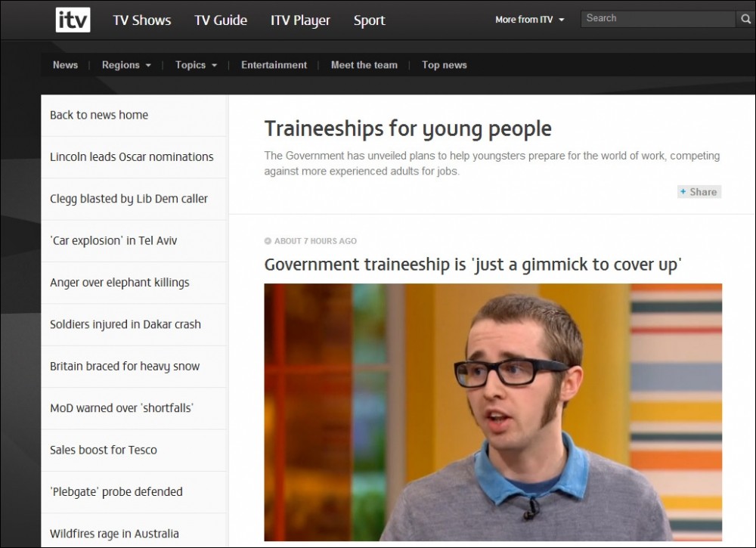The height and width of the screenshot is (548, 756).
Task: Click the search magnifier icon
Action: (745, 19)
